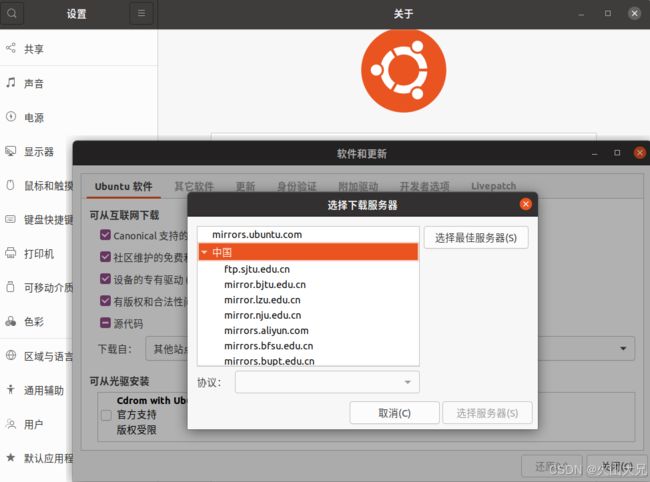
Task: Switch to the 开发者选项 tab
Action: 424,187
